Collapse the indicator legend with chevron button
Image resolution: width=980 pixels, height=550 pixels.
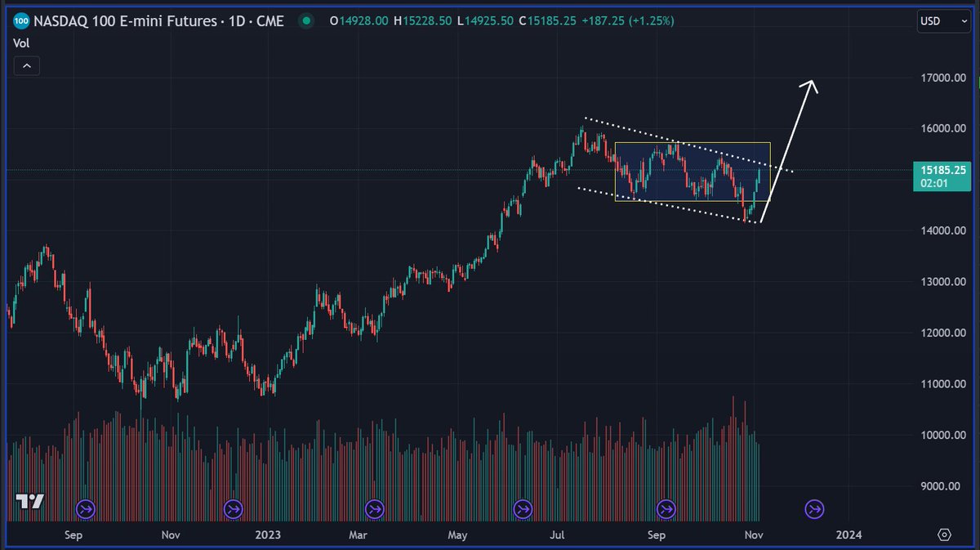26,66
